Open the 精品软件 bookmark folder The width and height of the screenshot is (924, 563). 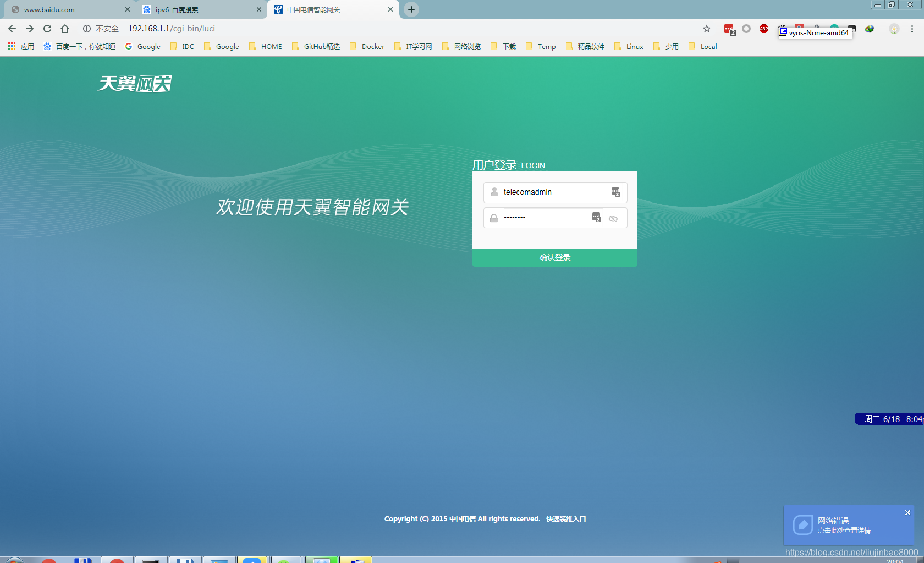tap(585, 46)
